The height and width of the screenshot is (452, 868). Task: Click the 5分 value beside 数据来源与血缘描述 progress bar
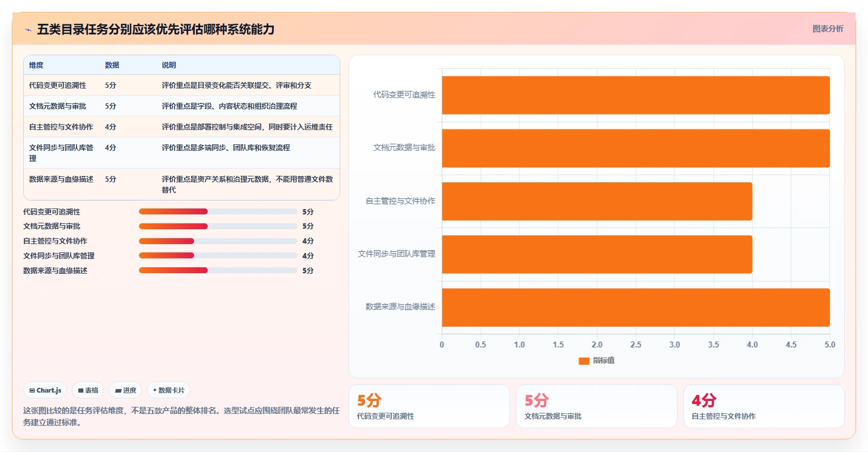(308, 271)
